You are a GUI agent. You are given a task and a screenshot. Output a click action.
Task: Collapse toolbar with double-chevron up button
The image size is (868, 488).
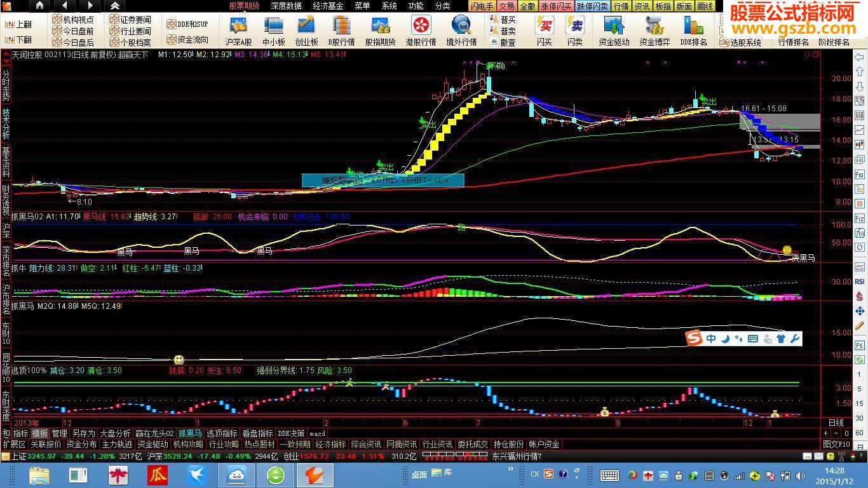tap(115, 6)
